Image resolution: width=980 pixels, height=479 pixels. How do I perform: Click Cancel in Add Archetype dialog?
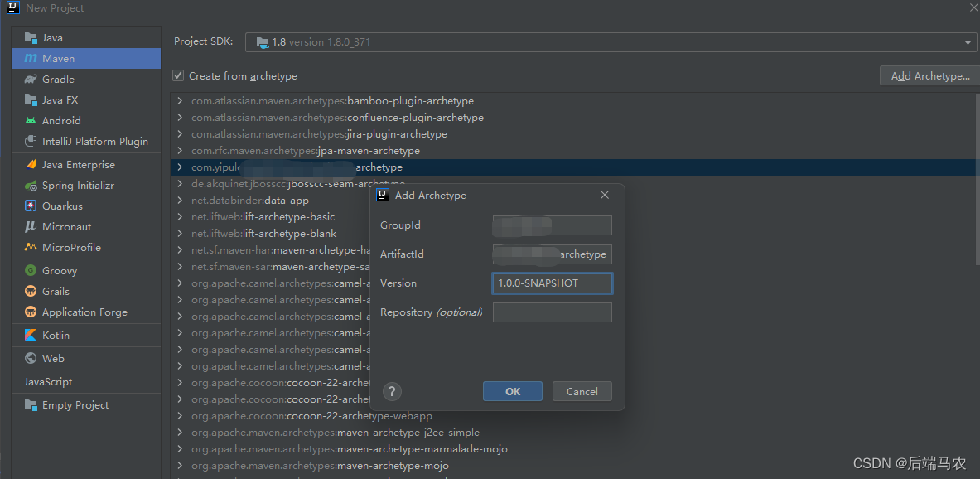pyautogui.click(x=582, y=391)
